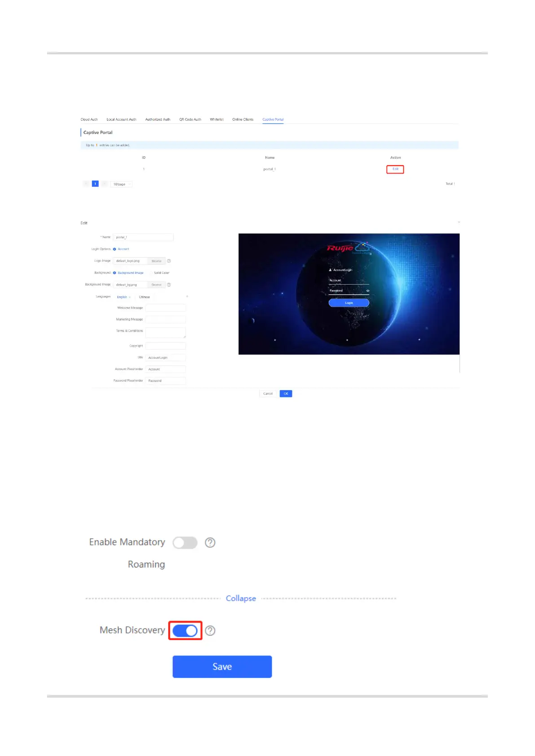Select page 1 in pagination
Image resolution: width=535 pixels, height=756 pixels.
95,184
